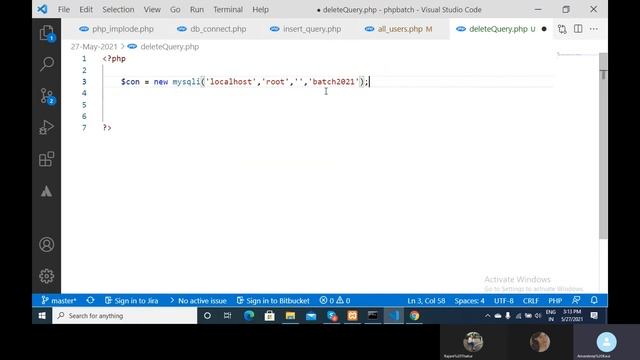Open the Atlassian sidebar icon
This screenshot has width=640, height=360.
(47, 191)
